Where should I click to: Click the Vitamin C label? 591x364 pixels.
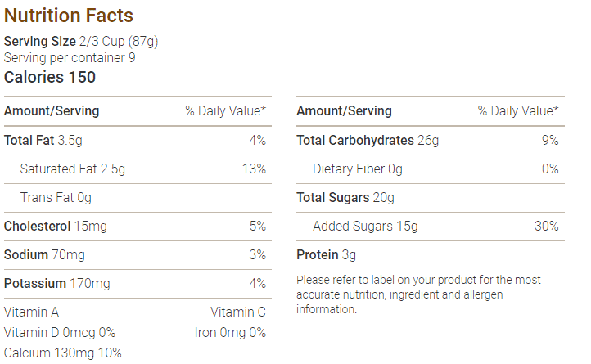[238, 312]
